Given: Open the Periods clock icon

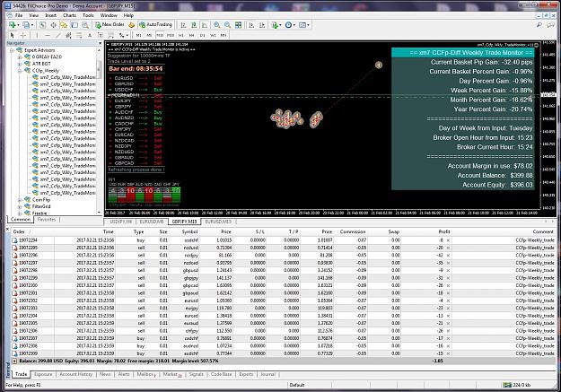Looking at the screenshot, I should [288, 25].
